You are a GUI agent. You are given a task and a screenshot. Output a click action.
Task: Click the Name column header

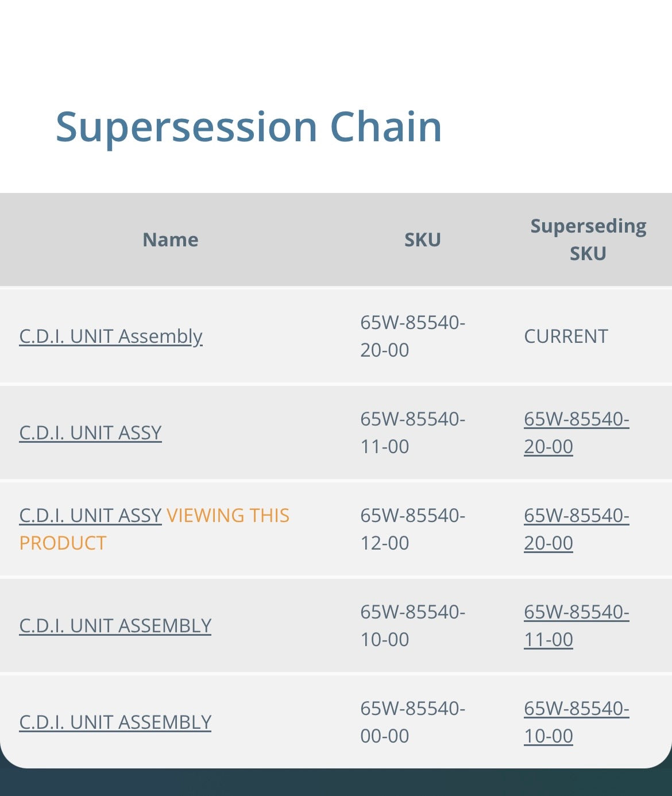(x=170, y=239)
